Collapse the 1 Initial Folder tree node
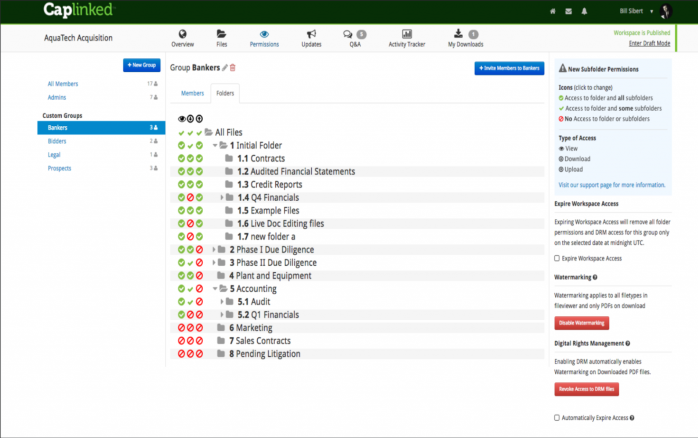The height and width of the screenshot is (438, 698). point(215,146)
